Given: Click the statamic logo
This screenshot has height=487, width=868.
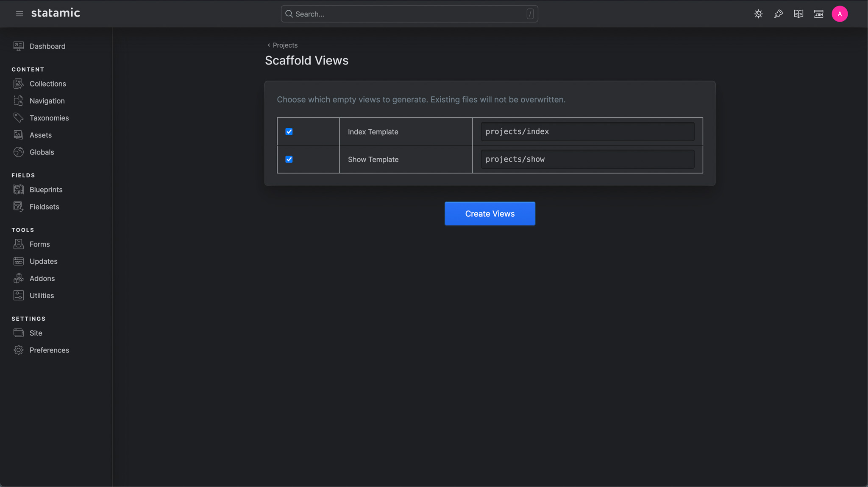Looking at the screenshot, I should pyautogui.click(x=56, y=13).
